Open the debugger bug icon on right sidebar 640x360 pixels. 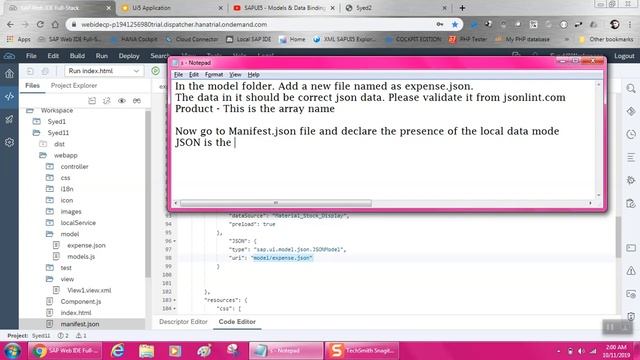click(x=631, y=180)
